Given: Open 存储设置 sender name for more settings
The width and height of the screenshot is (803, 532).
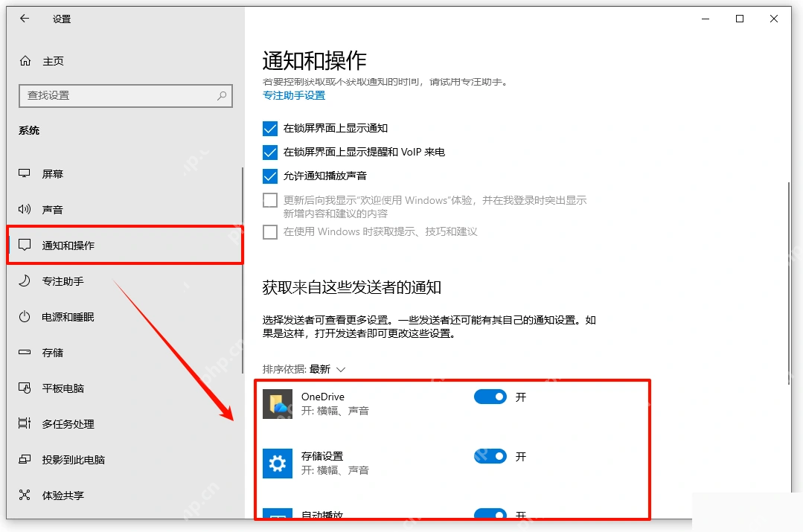Looking at the screenshot, I should coord(322,456).
